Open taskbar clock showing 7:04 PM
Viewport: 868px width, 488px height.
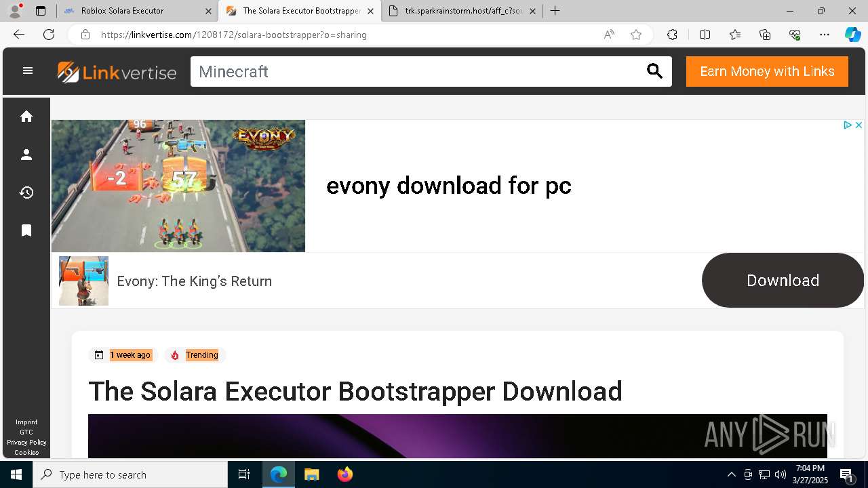pos(811,474)
